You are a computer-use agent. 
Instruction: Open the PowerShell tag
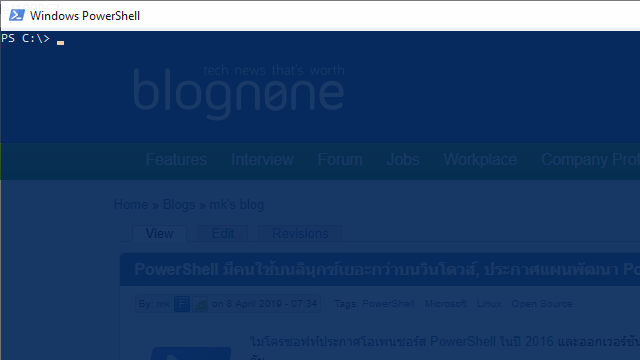[388, 304]
